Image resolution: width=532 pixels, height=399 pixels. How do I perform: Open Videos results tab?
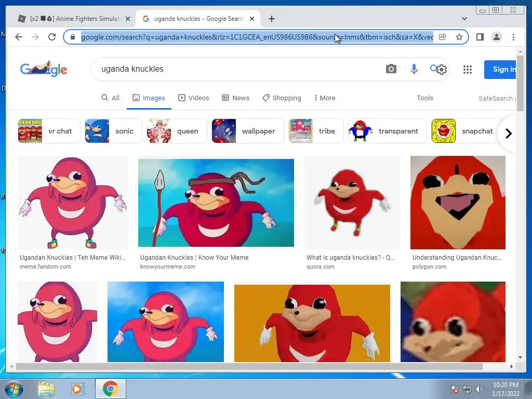(x=193, y=98)
